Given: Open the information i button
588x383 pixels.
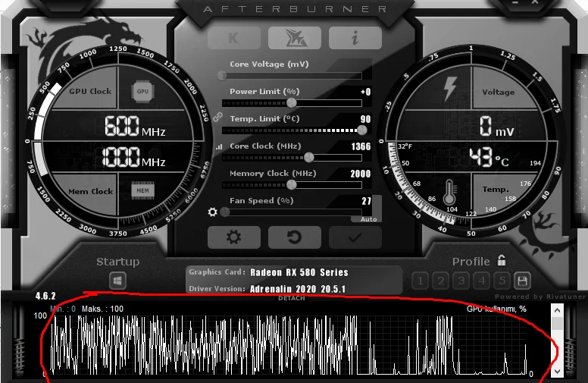Looking at the screenshot, I should coord(355,38).
